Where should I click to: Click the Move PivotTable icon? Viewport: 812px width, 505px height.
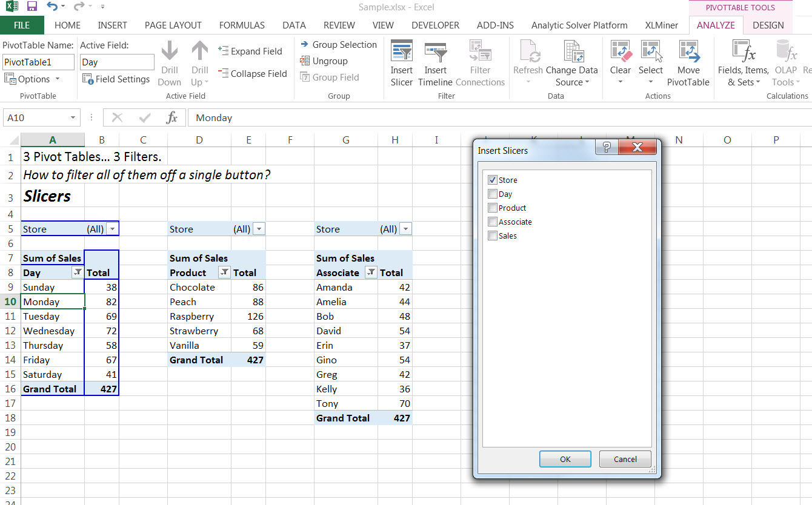pos(688,53)
